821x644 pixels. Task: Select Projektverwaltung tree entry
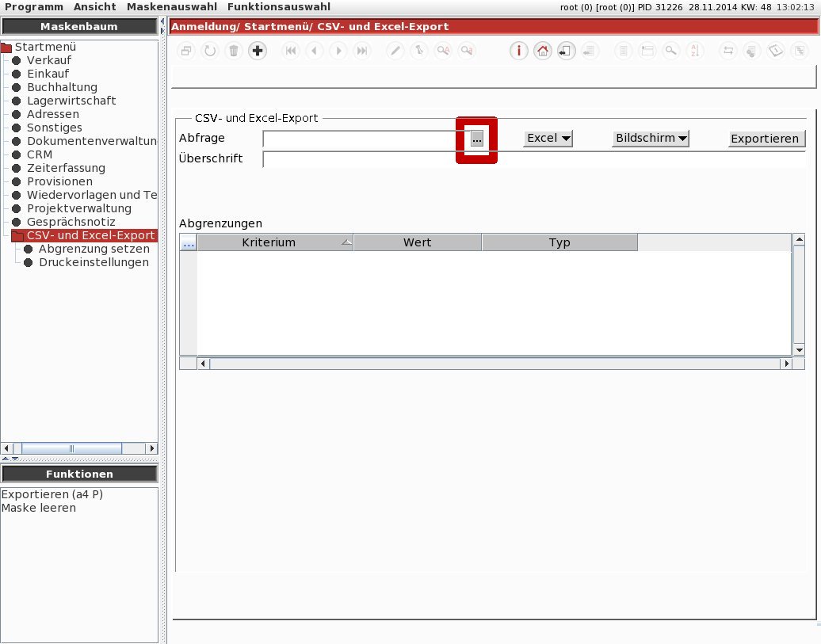[x=79, y=208]
